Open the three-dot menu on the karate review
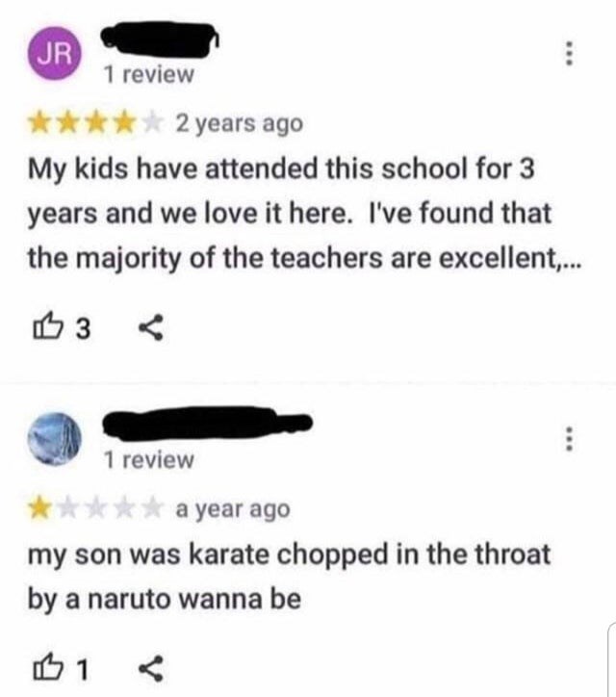The image size is (616, 697). point(569,439)
